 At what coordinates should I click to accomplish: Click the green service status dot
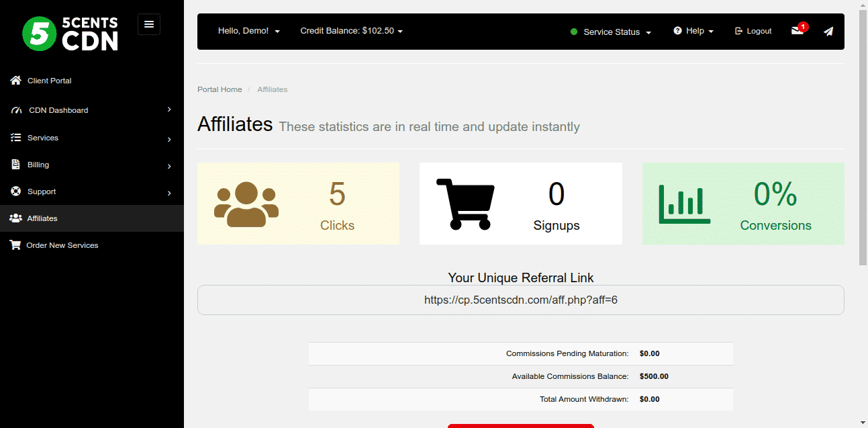(574, 32)
